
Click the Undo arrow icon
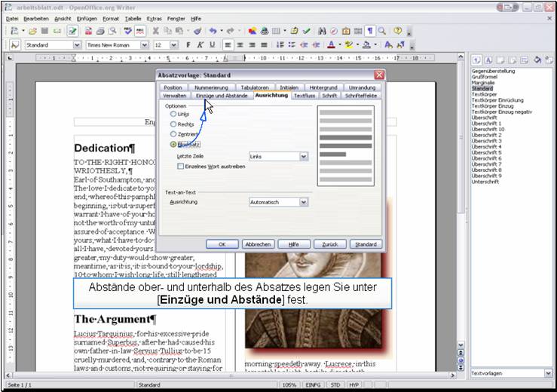(x=213, y=31)
